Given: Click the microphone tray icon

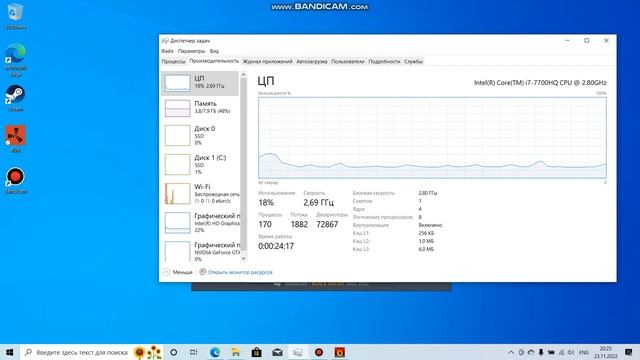Looking at the screenshot, I should pyautogui.click(x=541, y=352).
